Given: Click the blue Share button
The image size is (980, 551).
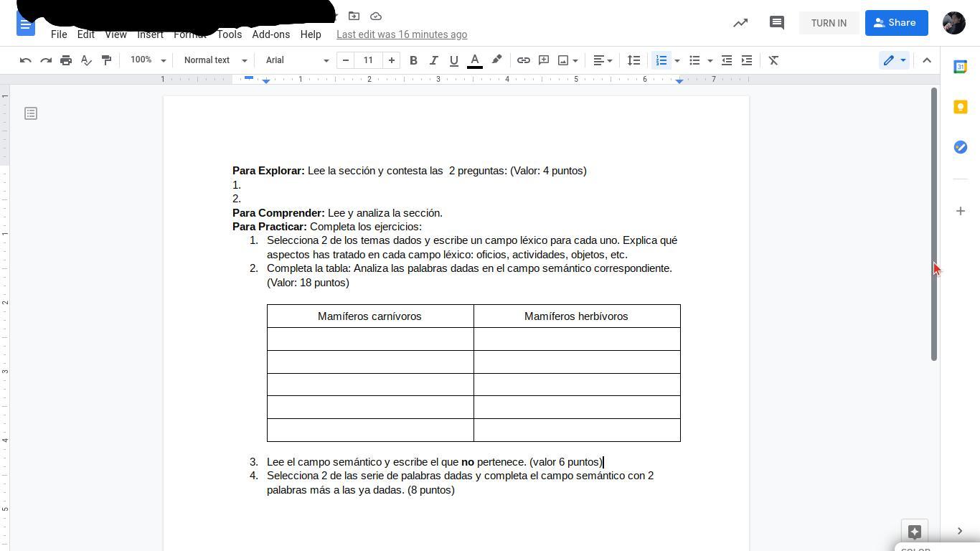Looking at the screenshot, I should 896,23.
